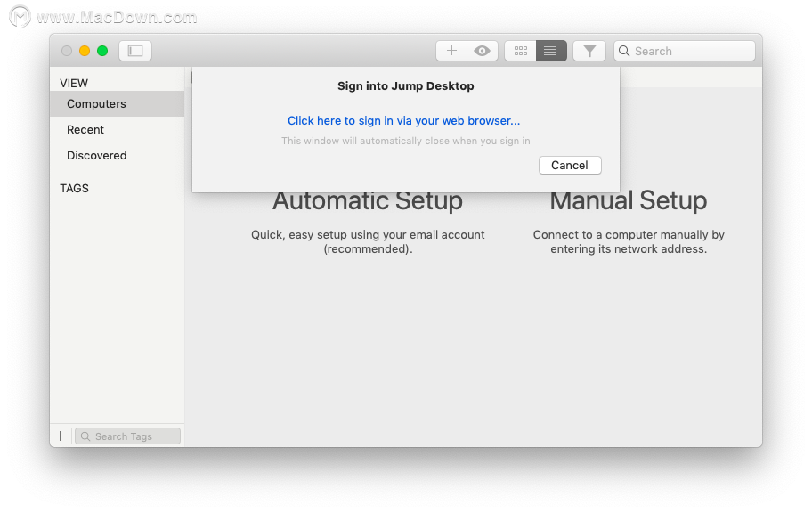The image size is (812, 513).
Task: Click the 'Sign into Jump Desktop' title
Action: [x=405, y=86]
